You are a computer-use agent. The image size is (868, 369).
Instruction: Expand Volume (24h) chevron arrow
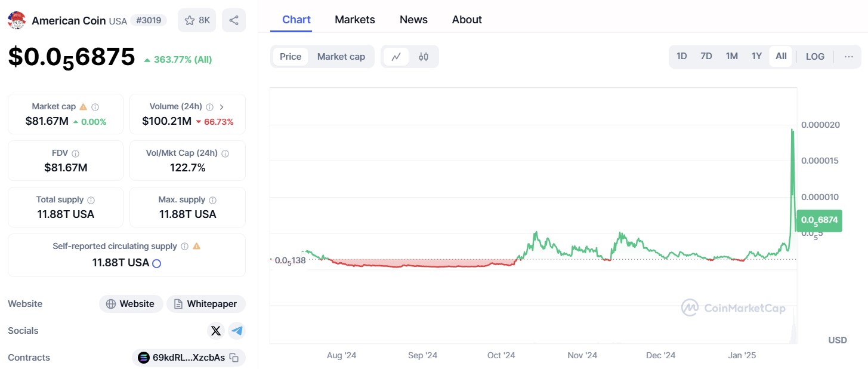click(x=222, y=107)
